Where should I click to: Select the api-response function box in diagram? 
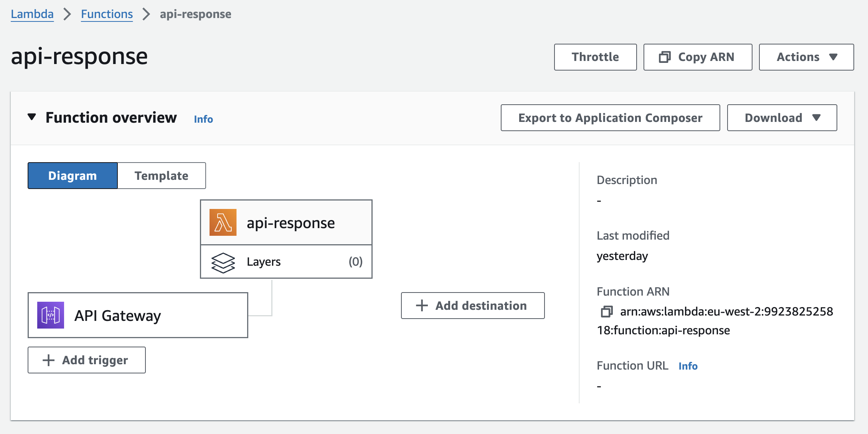click(286, 222)
